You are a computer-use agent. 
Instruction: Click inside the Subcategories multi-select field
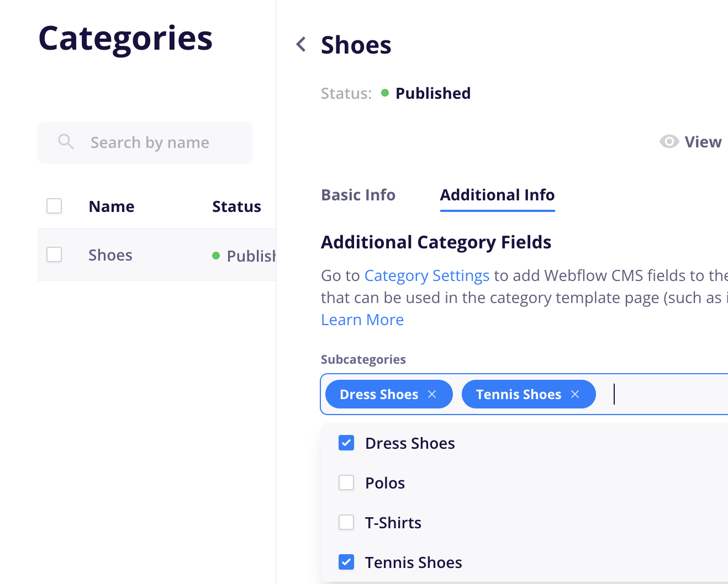pos(663,394)
